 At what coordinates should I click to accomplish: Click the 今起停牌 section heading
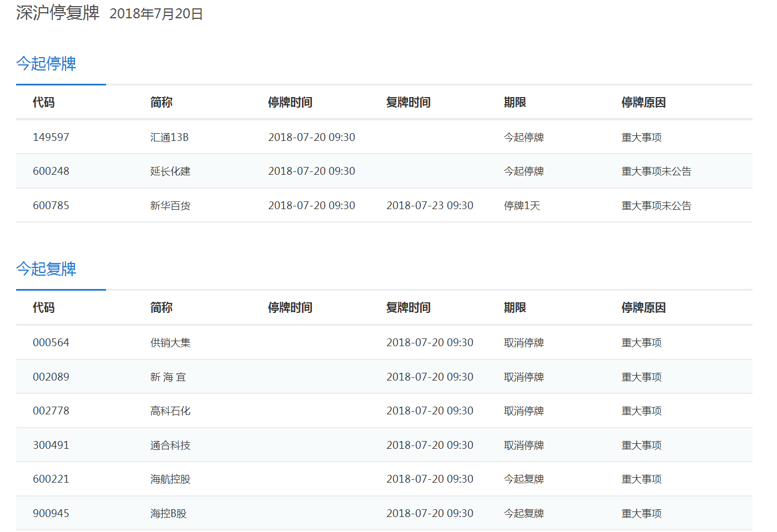(46, 64)
